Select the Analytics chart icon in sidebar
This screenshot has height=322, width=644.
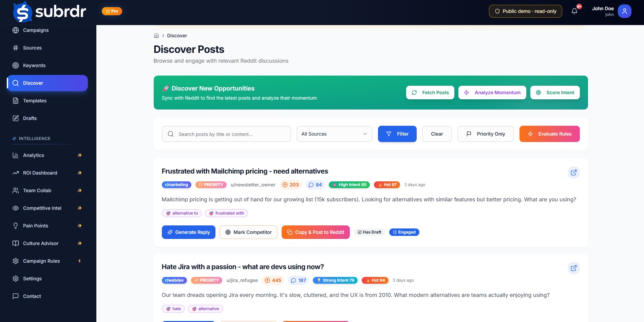click(16, 155)
